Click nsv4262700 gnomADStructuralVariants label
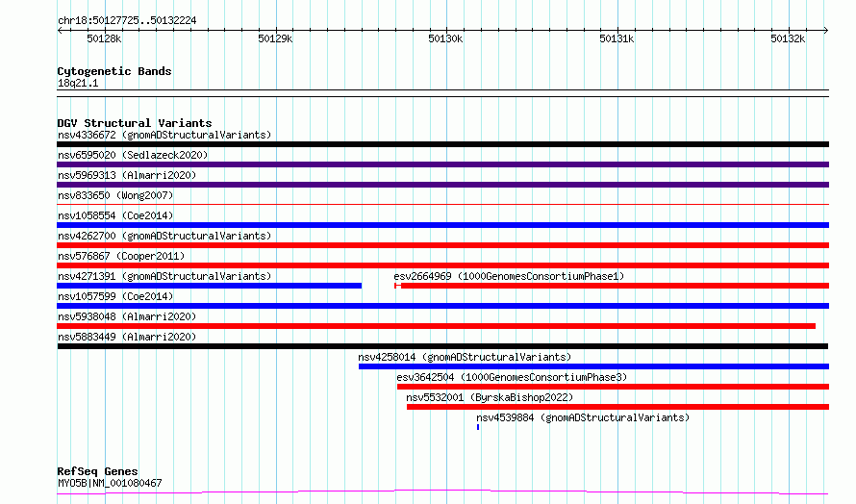 click(164, 236)
